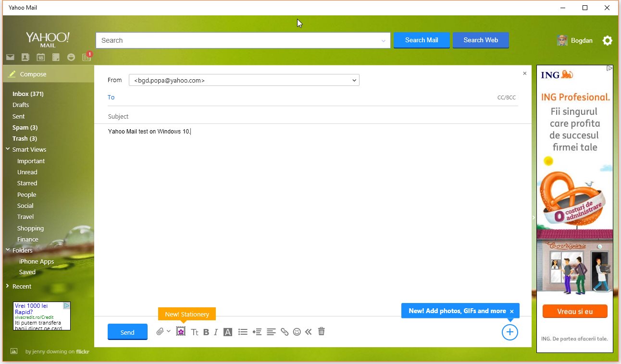Screen dimensions: 621x364
Task: Select the Shopping smart view
Action: pos(30,228)
